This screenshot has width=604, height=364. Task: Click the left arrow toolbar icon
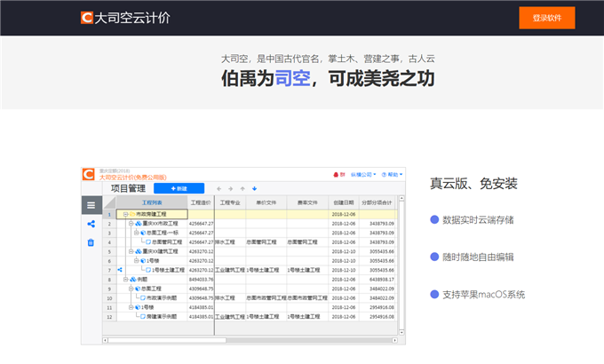point(219,188)
